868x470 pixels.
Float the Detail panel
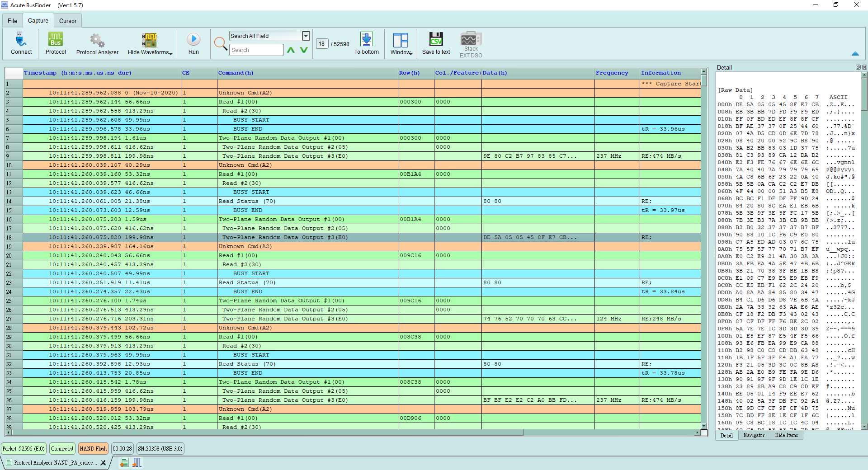pyautogui.click(x=858, y=67)
